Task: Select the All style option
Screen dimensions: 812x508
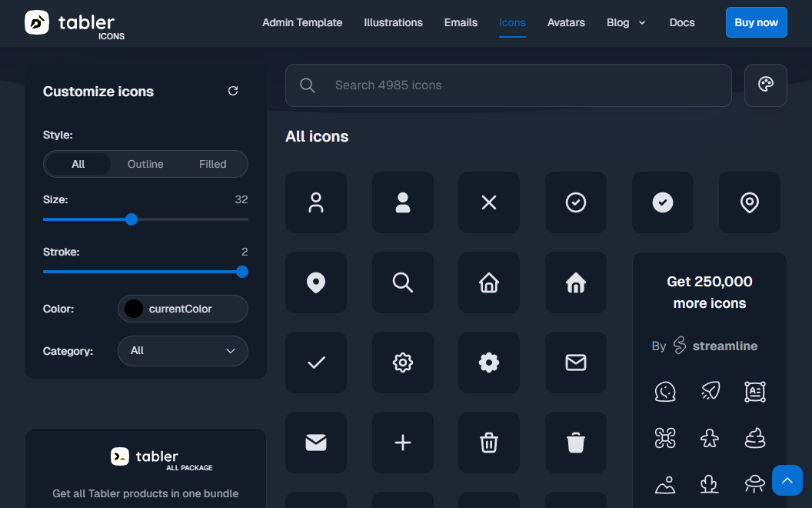Action: click(x=78, y=164)
